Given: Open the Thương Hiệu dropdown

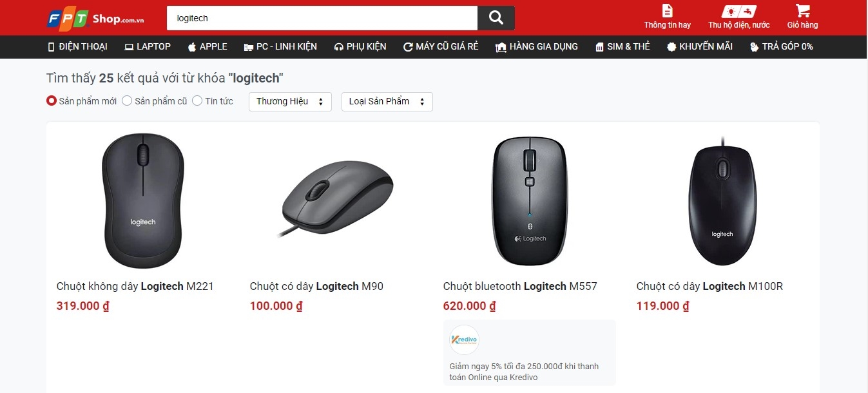Looking at the screenshot, I should point(289,101).
